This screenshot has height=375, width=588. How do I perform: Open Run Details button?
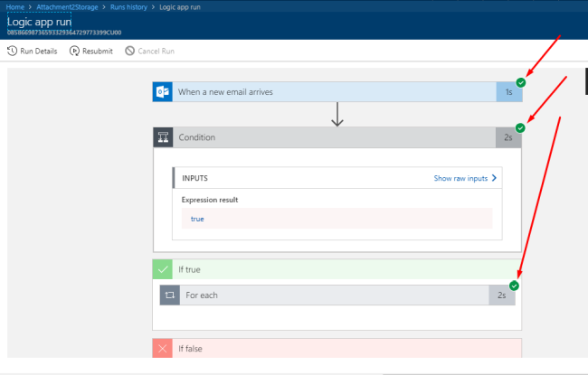click(x=33, y=51)
